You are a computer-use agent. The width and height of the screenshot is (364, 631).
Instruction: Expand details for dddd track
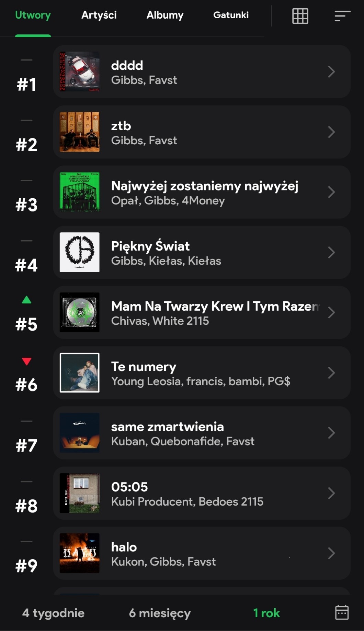(x=331, y=71)
